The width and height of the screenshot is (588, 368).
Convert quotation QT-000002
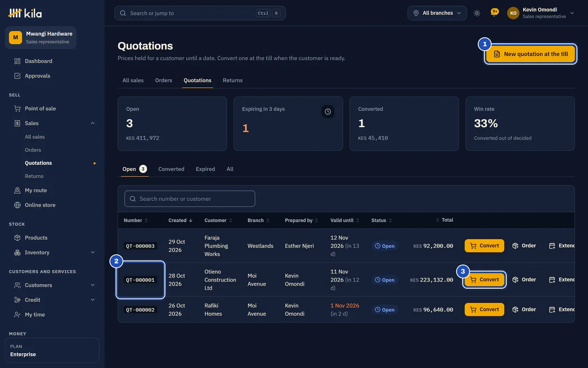pyautogui.click(x=484, y=310)
